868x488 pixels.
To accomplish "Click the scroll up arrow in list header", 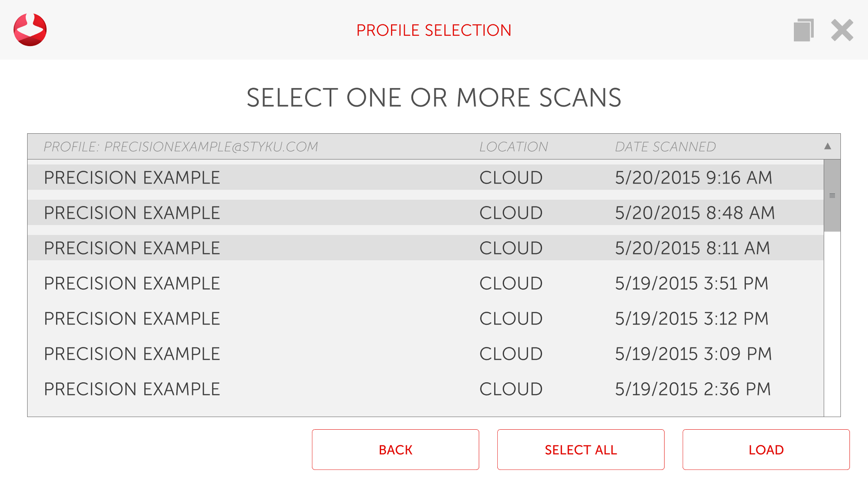I will click(x=827, y=146).
